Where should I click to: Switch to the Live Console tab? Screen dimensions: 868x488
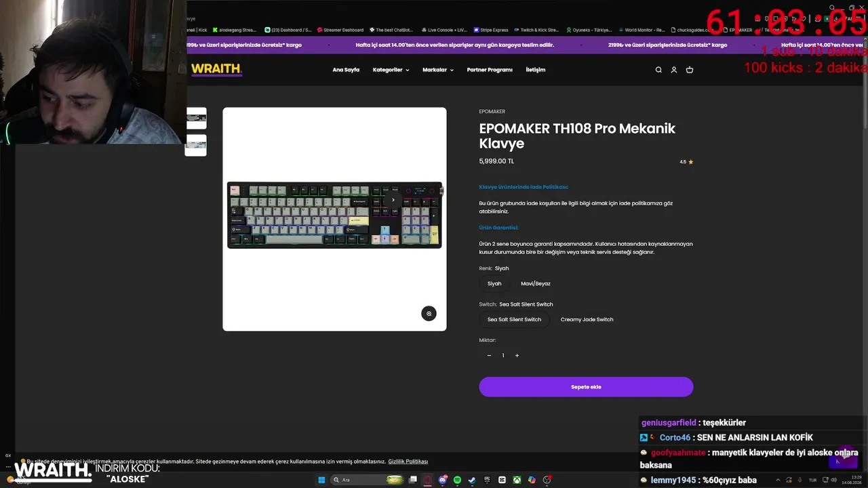[444, 30]
